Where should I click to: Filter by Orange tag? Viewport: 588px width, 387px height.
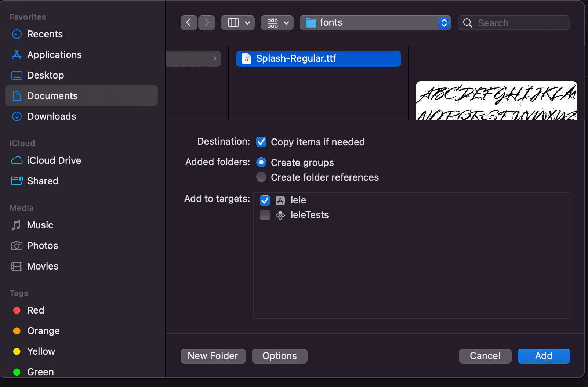point(81,331)
